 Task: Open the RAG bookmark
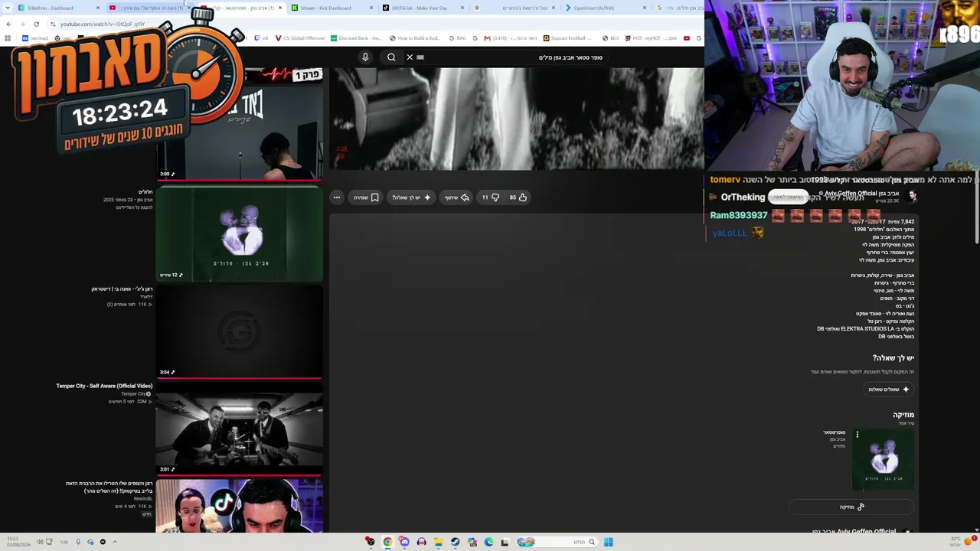[x=458, y=38]
